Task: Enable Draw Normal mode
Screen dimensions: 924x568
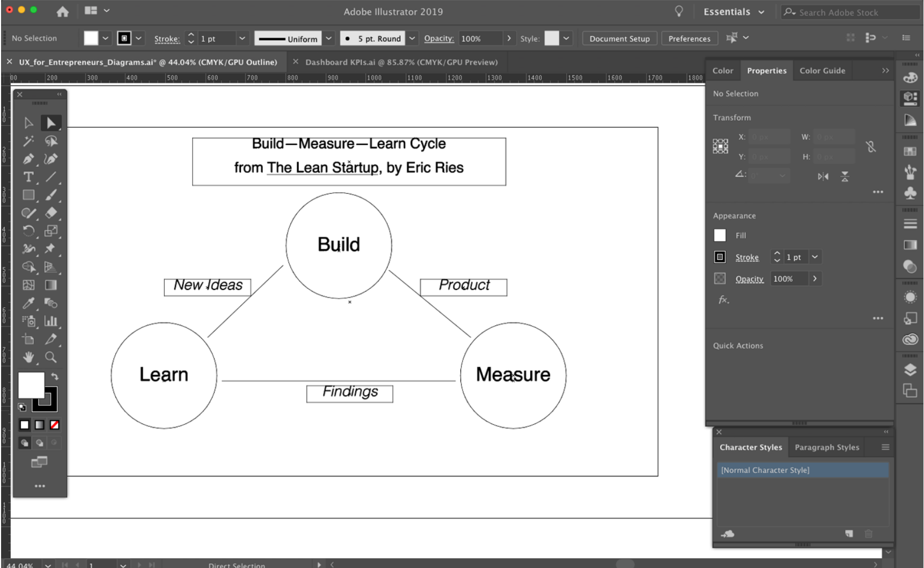Action: [25, 443]
